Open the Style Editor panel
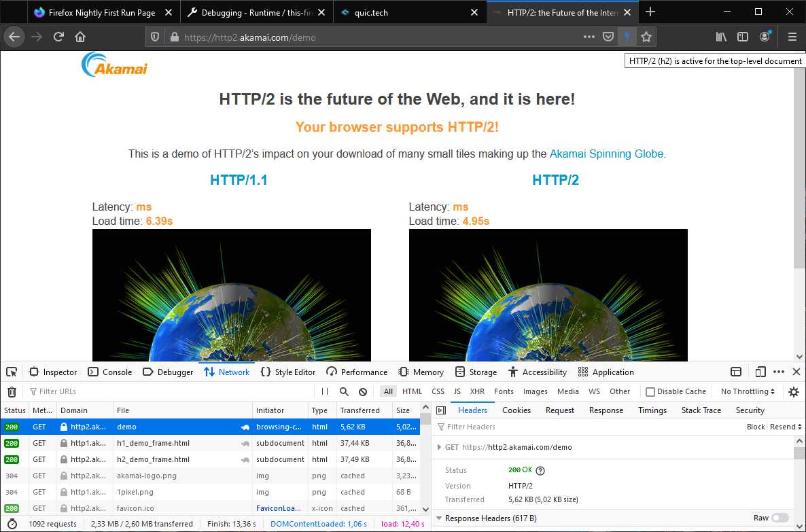Image resolution: width=806 pixels, height=532 pixels. (288, 372)
